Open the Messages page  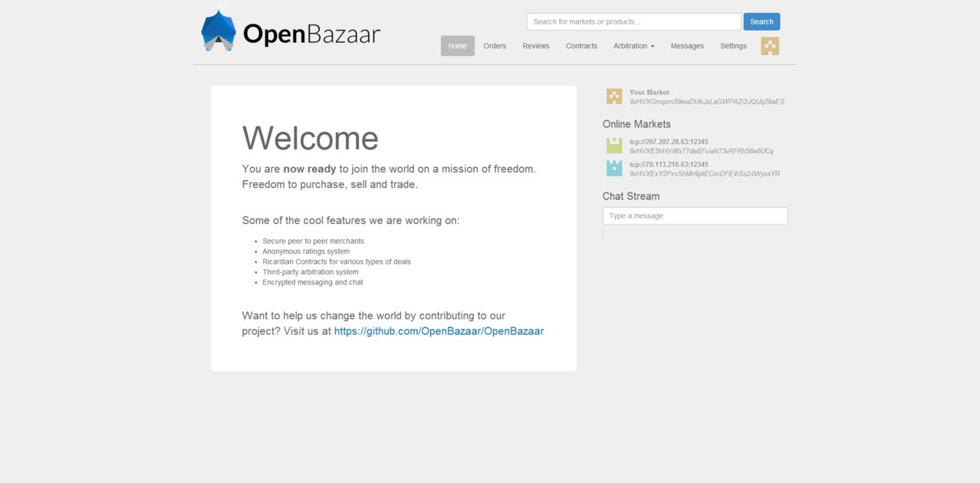687,46
